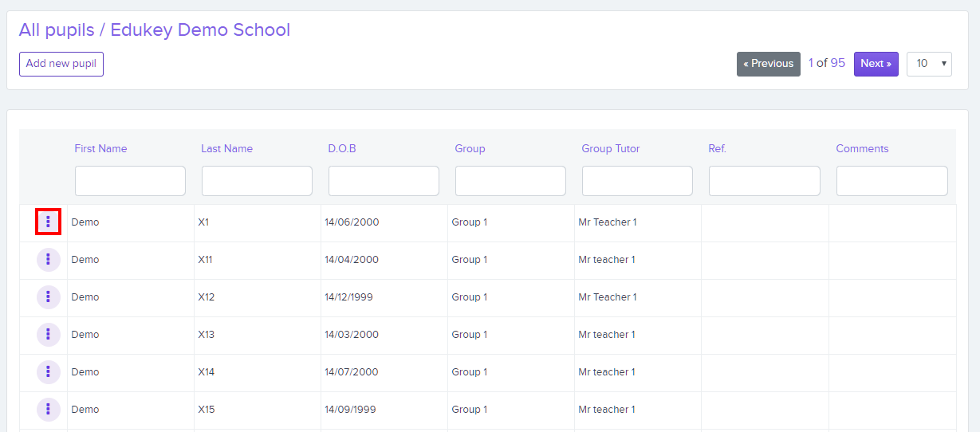Viewport: 980px width, 432px height.
Task: Click the Add new pupil button
Action: coord(61,64)
